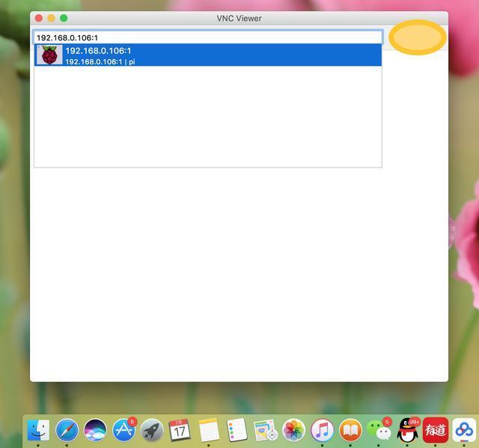This screenshot has height=448, width=479.
Task: Click the Raspberry Pi thumbnail in suggestion
Action: [49, 55]
